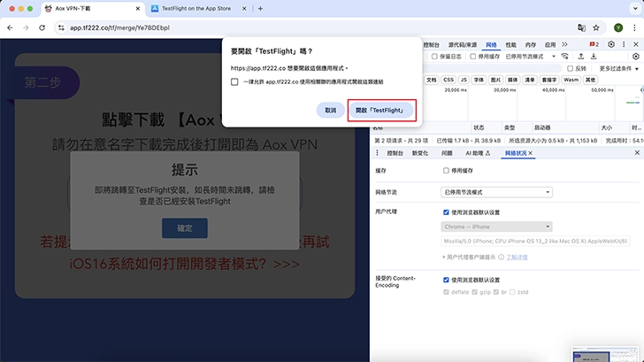The height and width of the screenshot is (362, 644).
Task: Close the bottom drawer
Action: coord(637,152)
